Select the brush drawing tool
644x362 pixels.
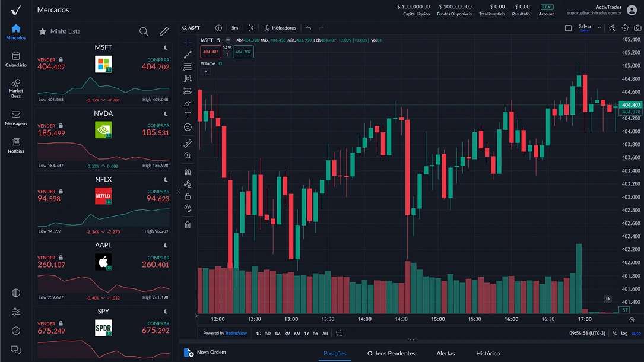click(188, 103)
